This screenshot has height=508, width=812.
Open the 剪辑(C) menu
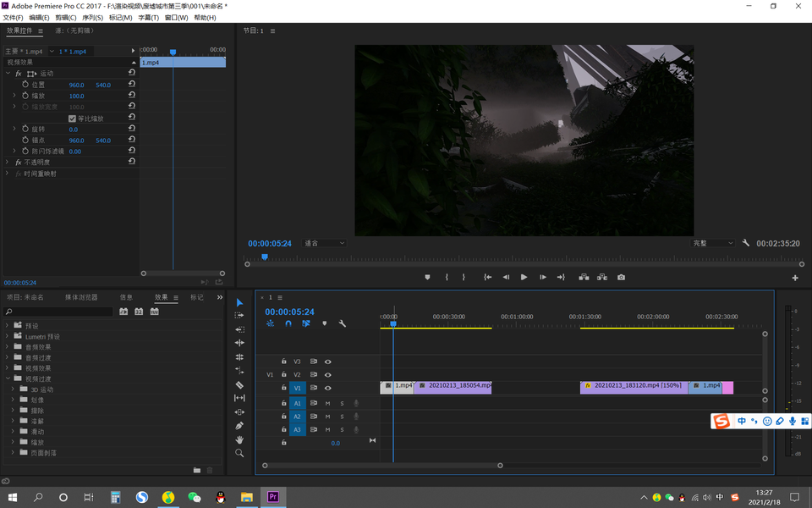[66, 18]
